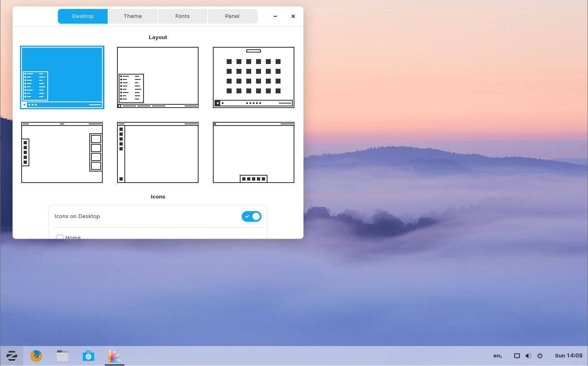588x366 pixels.
Task: Open the Zorin start menu
Action: coord(12,355)
